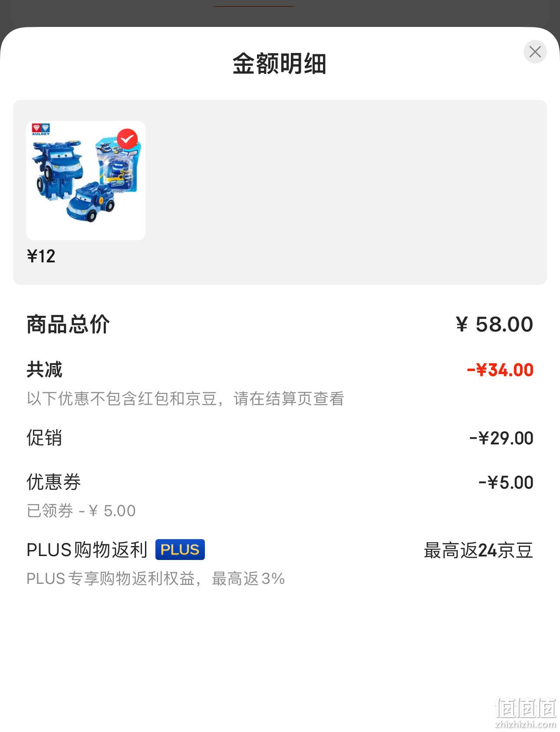Tap the notice about 红包和京豆 exclusions

click(x=185, y=398)
